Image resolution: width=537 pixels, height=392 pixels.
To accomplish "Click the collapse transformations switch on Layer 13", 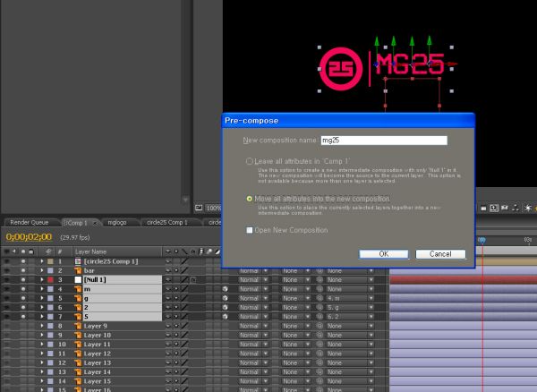I will 176,362.
